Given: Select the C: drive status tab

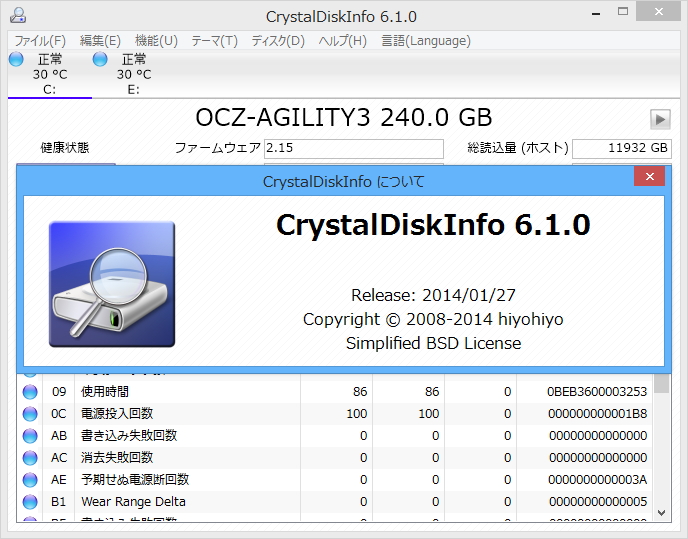Looking at the screenshot, I should pos(50,74).
